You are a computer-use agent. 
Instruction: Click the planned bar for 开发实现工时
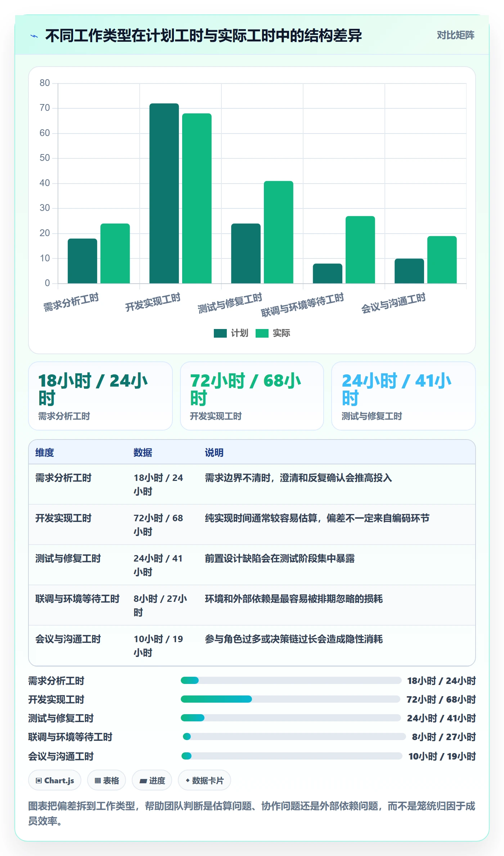[164, 193]
